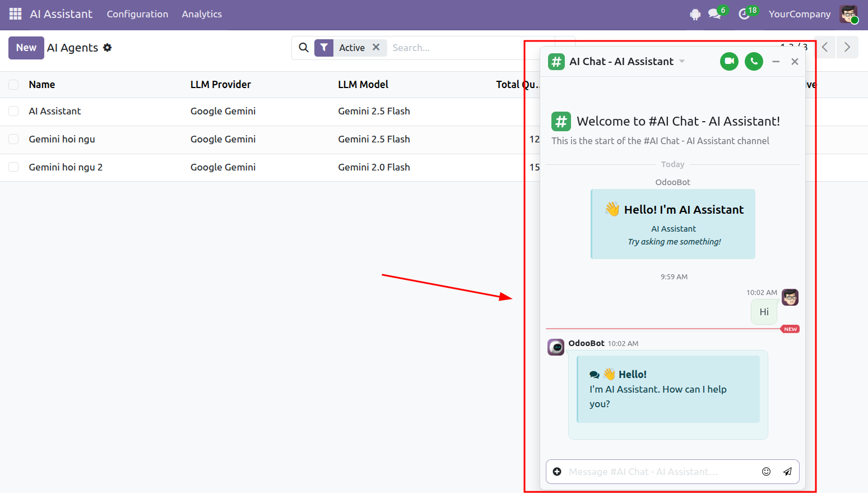
Task: Expand the AI Chat title dropdown arrow
Action: coord(682,62)
